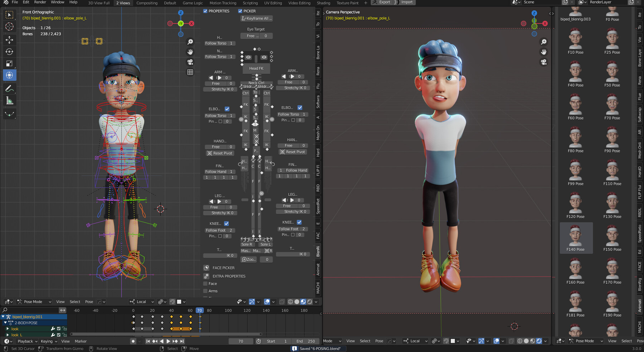Enable the Arms checkbox under Extra Properties
Image resolution: width=644 pixels, height=352 pixels.
click(205, 291)
